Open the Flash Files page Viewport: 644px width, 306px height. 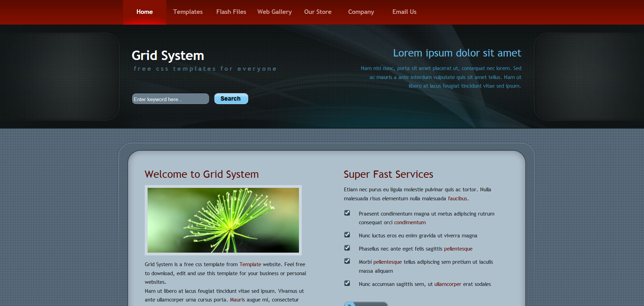pyautogui.click(x=231, y=12)
